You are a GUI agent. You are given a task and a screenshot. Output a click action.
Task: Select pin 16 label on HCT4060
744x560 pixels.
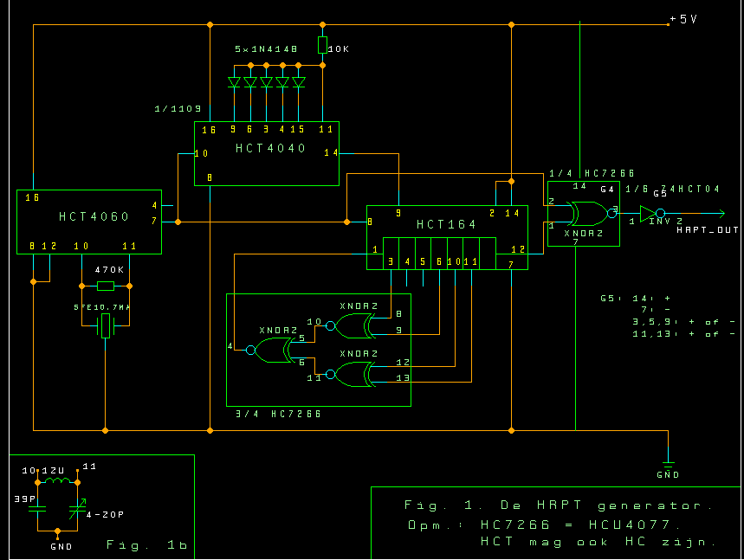pos(32,197)
